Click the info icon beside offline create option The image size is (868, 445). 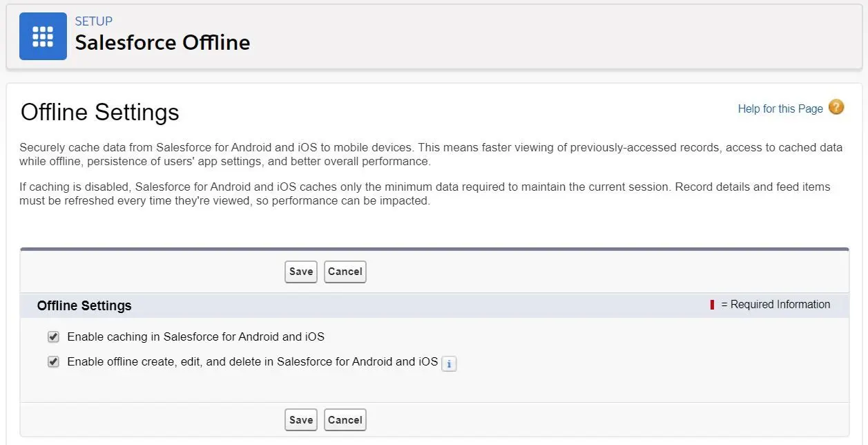click(449, 363)
